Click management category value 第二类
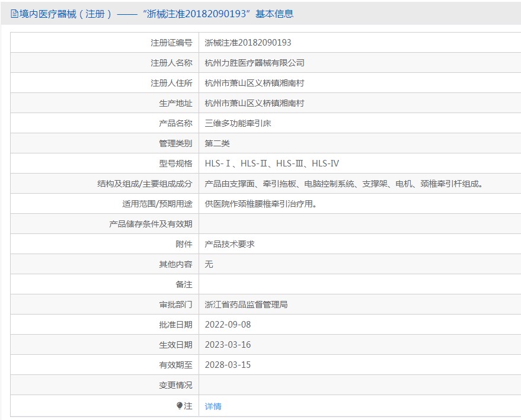This screenshot has width=521, height=420. 218,143
